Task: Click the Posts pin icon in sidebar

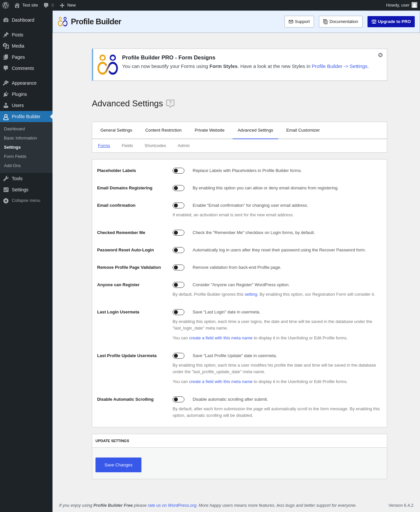Action: [6, 35]
